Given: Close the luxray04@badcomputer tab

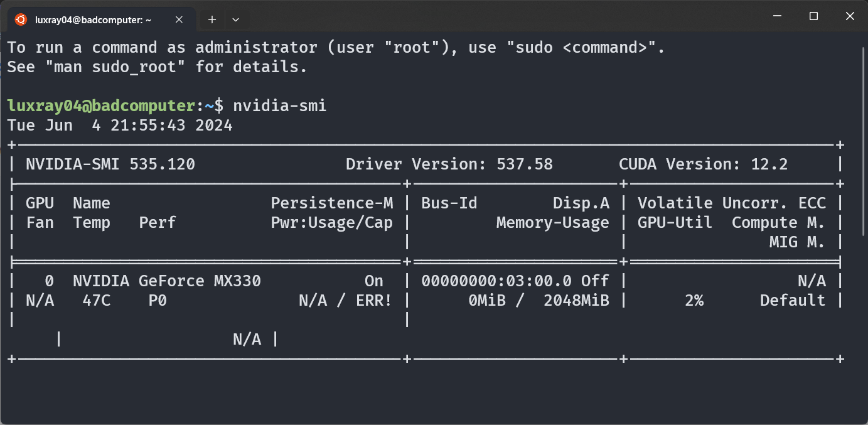Looking at the screenshot, I should 179,19.
